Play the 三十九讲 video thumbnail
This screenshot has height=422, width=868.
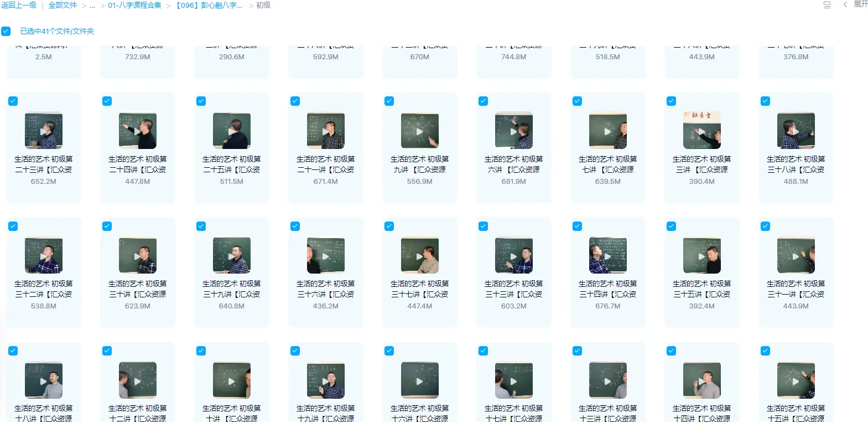(x=232, y=255)
